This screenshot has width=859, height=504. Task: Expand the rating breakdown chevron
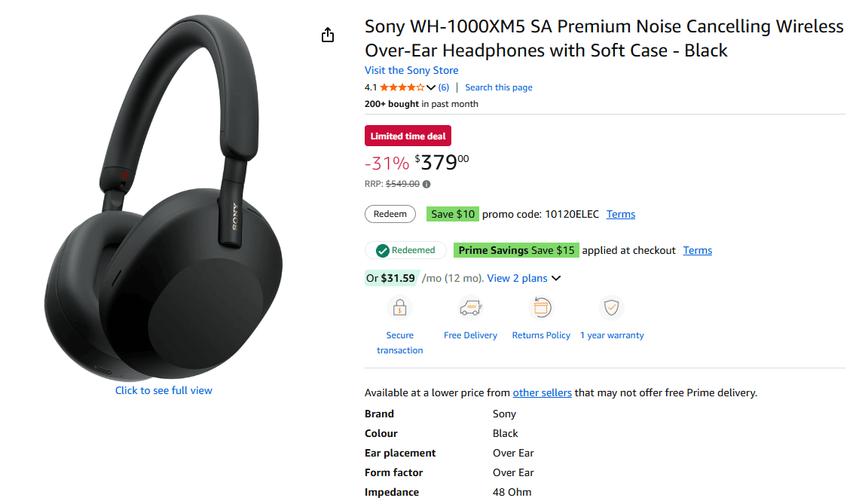click(x=431, y=87)
